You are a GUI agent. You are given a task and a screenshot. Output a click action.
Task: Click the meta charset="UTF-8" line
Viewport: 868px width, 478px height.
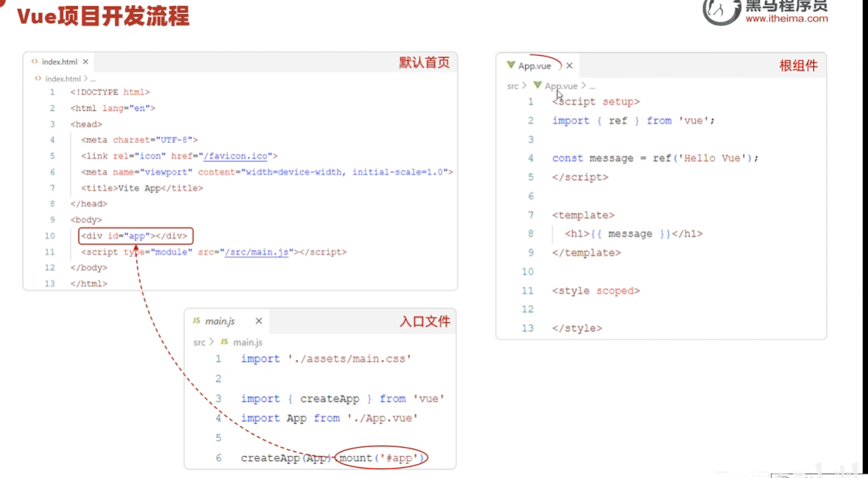click(x=139, y=140)
